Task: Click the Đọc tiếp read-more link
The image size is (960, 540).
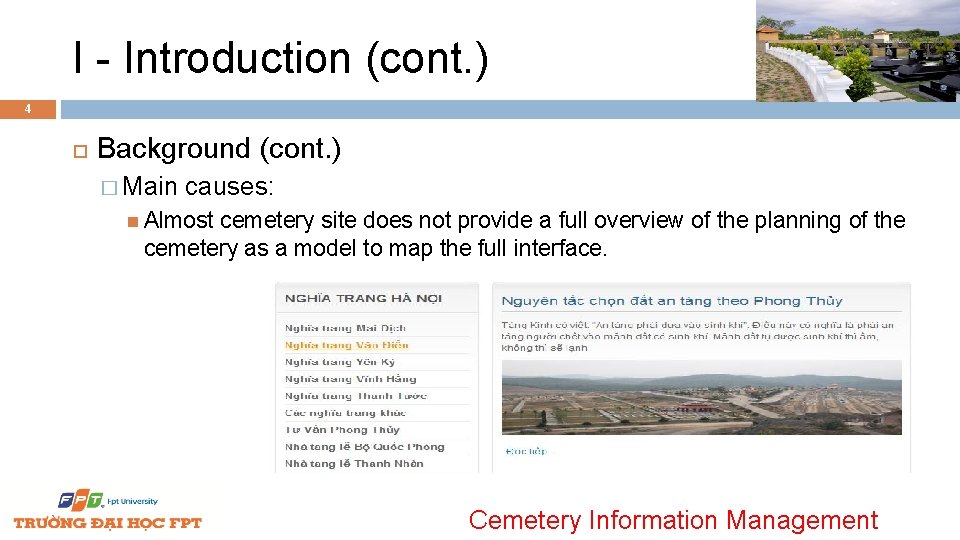Action: pos(526,451)
